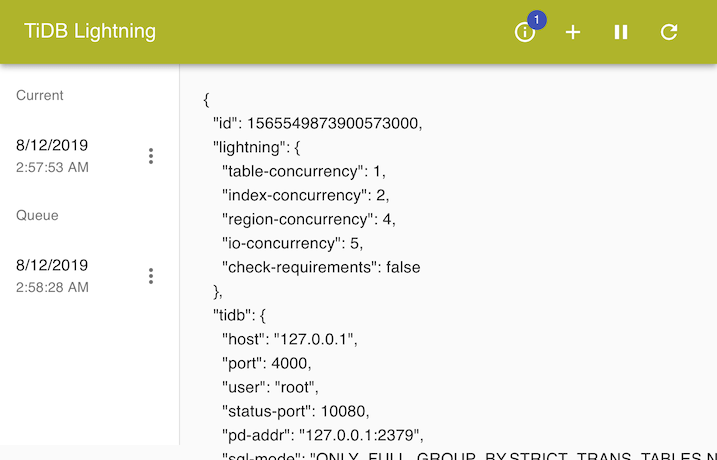717x460 pixels.
Task: Open three-dot menu for 2:57:53 AM task
Action: (x=151, y=156)
